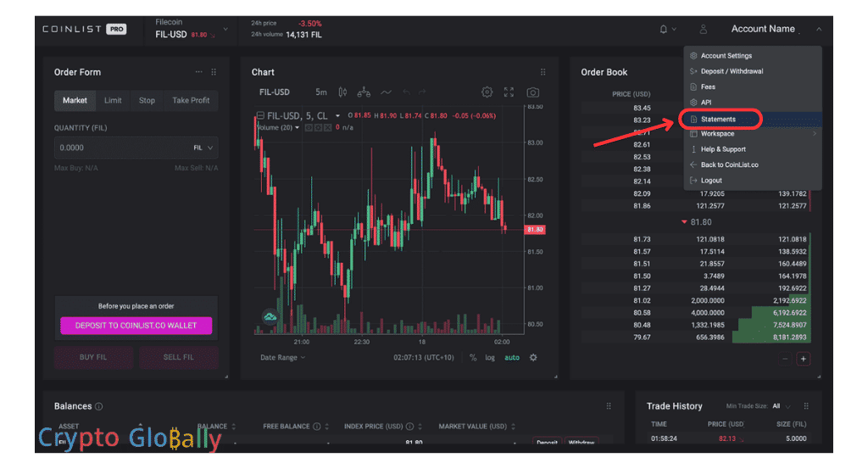Undo the last chart action

(x=406, y=92)
